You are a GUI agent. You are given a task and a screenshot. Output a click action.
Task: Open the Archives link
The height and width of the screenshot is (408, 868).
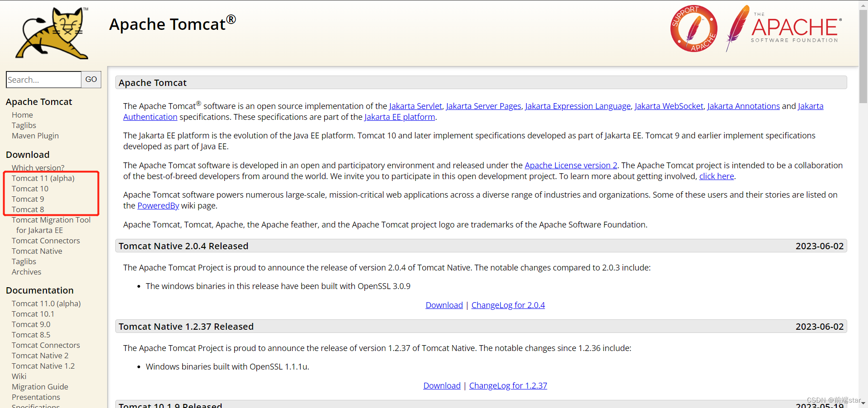[26, 272]
